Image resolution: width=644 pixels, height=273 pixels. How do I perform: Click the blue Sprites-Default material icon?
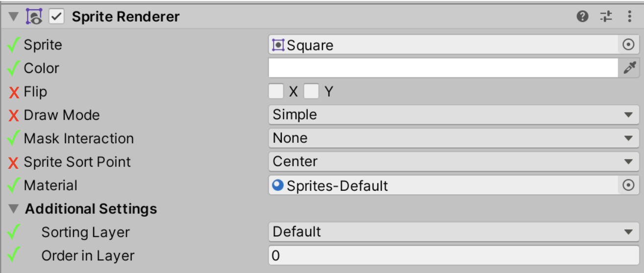click(x=278, y=185)
